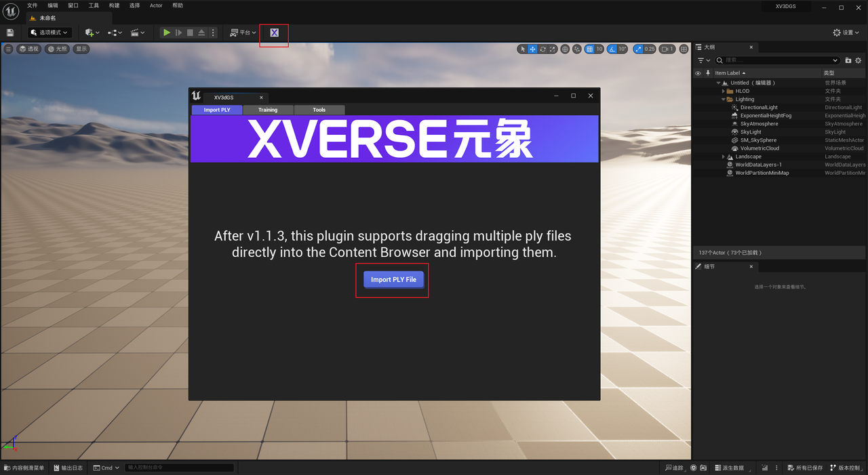Click the 光照 lit view mode button
This screenshot has height=475, width=868.
(58, 49)
